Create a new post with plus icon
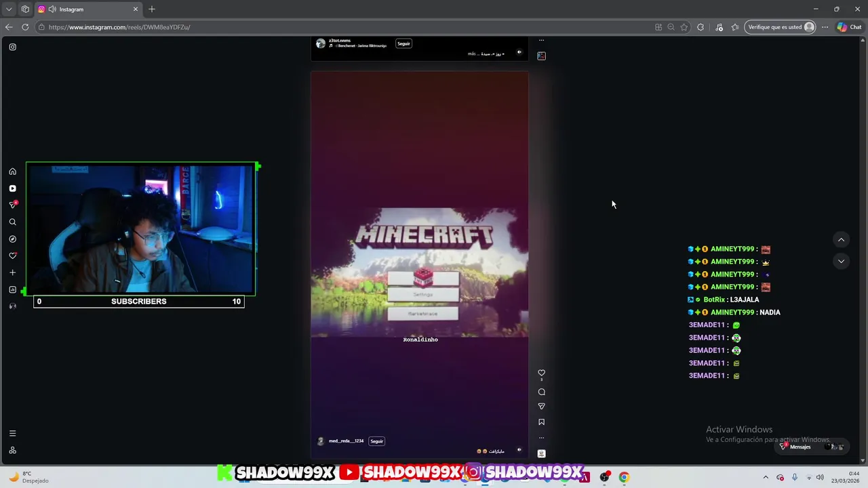 [12, 272]
